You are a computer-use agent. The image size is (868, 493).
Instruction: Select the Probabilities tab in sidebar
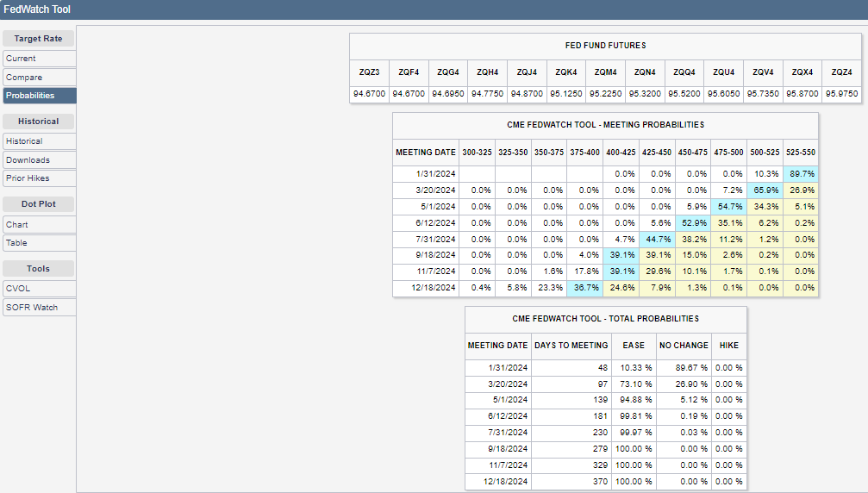pos(40,95)
